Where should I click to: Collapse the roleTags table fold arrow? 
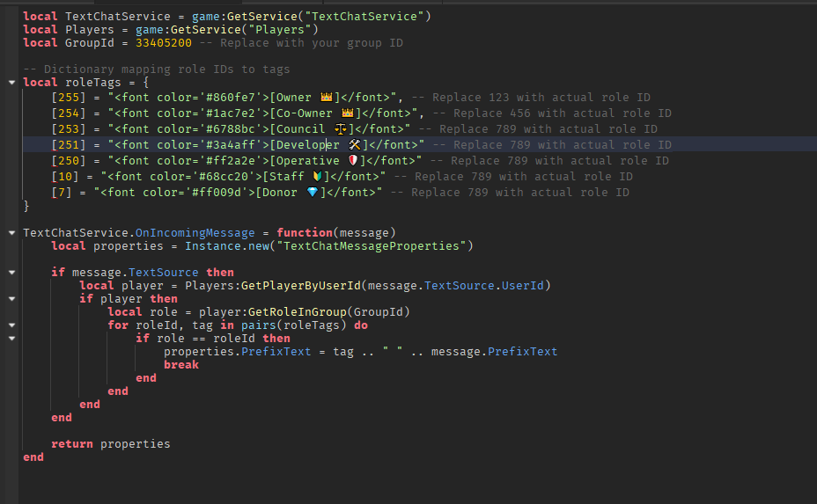[11, 83]
